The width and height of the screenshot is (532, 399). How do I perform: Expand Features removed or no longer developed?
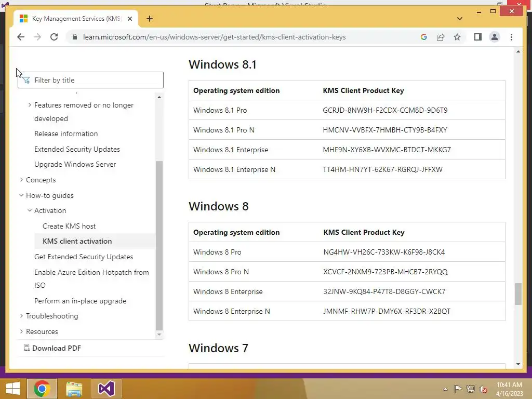coord(30,105)
